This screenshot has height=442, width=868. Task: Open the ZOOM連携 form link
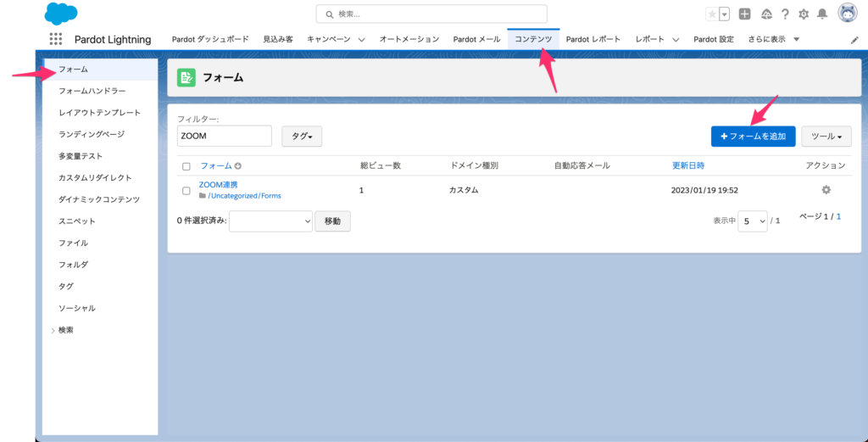point(219,185)
